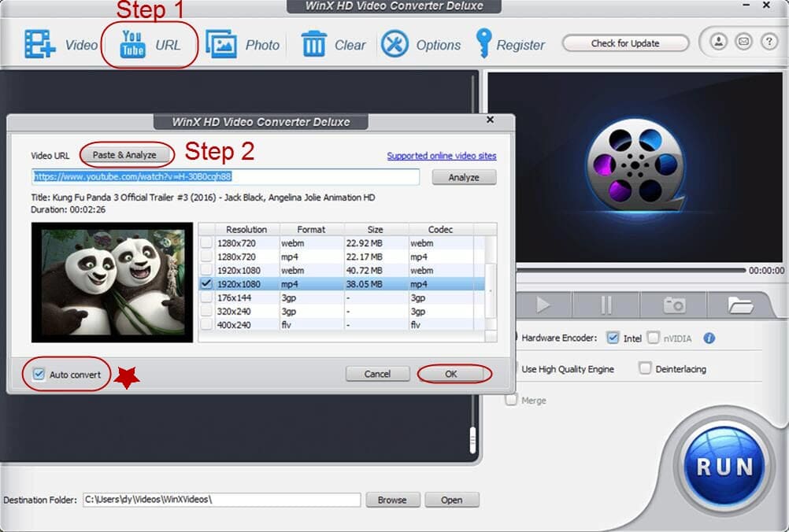Click the Use High Quality Engine label

pyautogui.click(x=568, y=369)
